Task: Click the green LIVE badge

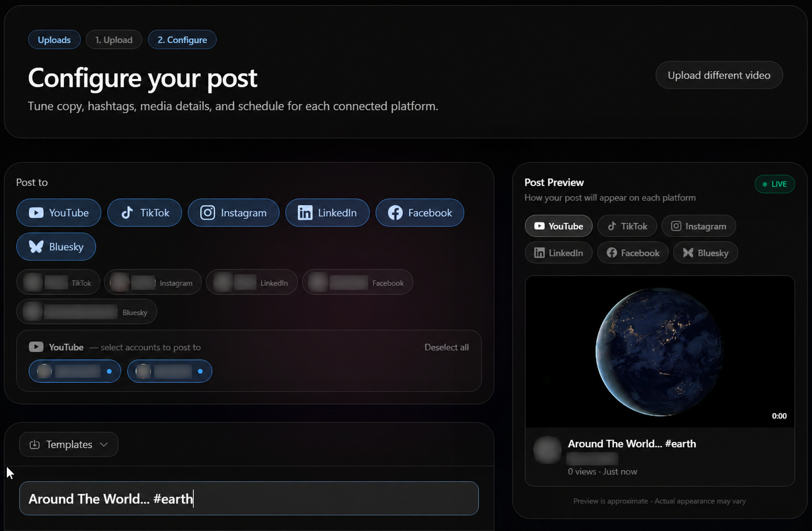Action: (775, 184)
